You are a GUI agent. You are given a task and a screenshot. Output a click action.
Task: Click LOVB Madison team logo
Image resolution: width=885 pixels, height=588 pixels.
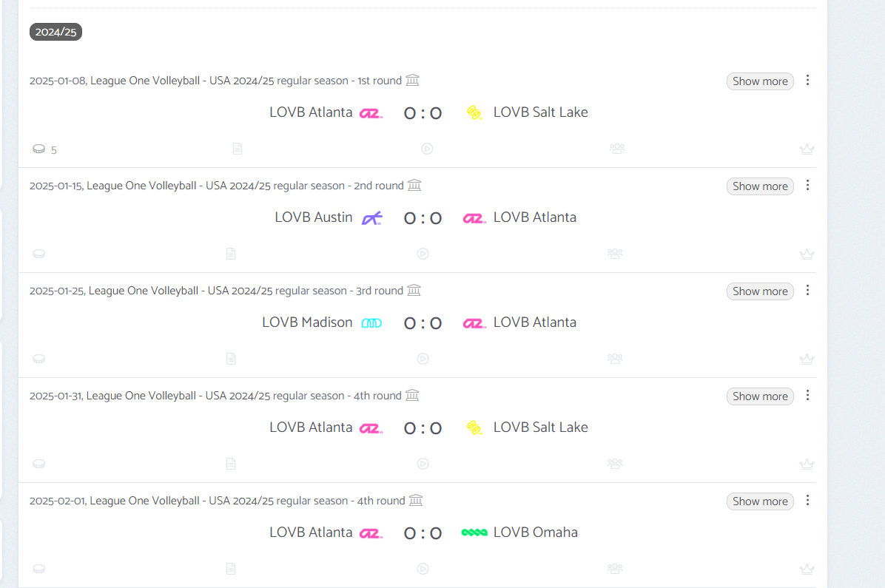(371, 323)
